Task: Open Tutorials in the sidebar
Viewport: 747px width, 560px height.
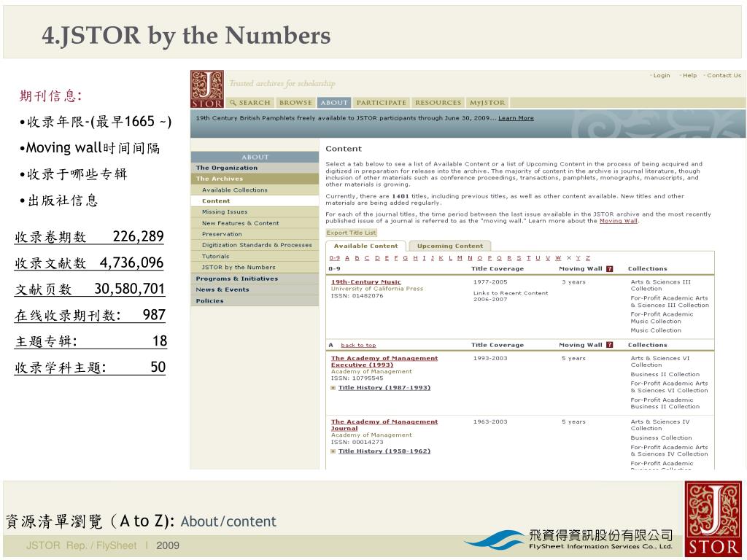Action: pyautogui.click(x=255, y=256)
